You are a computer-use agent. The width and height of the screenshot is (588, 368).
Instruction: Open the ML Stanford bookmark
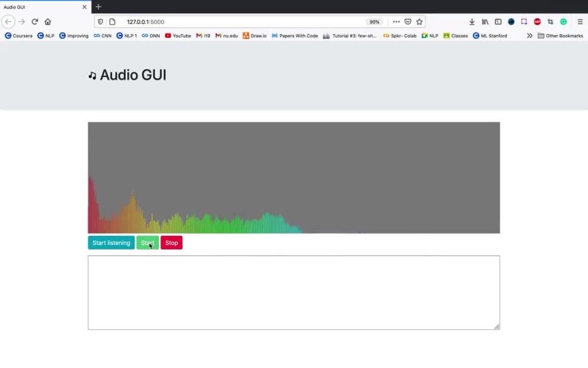point(490,36)
